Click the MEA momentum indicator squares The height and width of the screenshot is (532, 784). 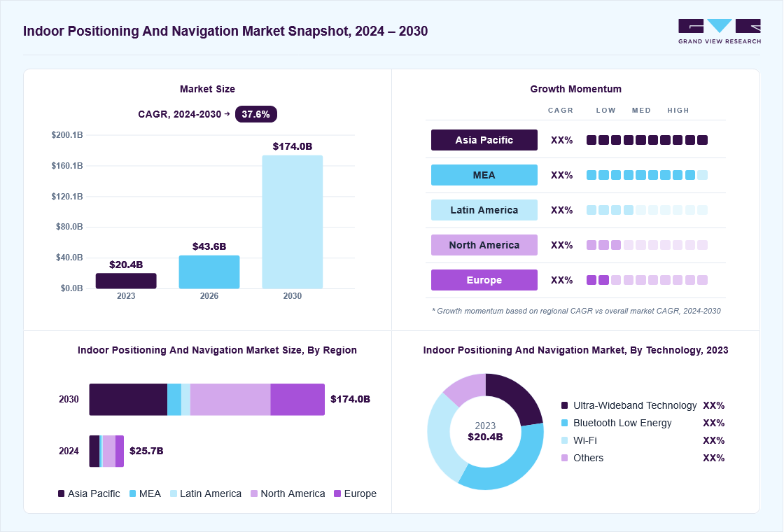(x=647, y=175)
